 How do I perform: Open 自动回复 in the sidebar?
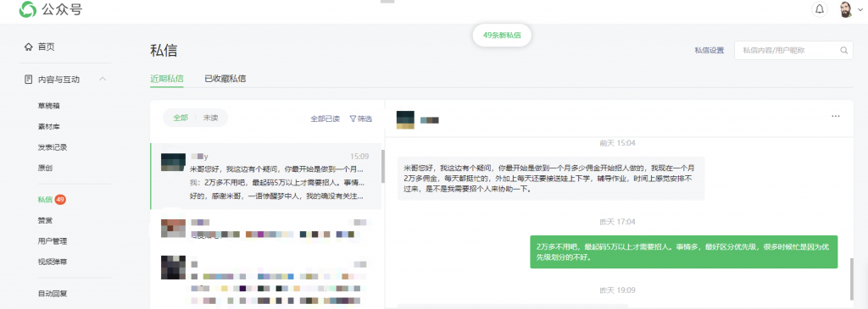tap(53, 294)
